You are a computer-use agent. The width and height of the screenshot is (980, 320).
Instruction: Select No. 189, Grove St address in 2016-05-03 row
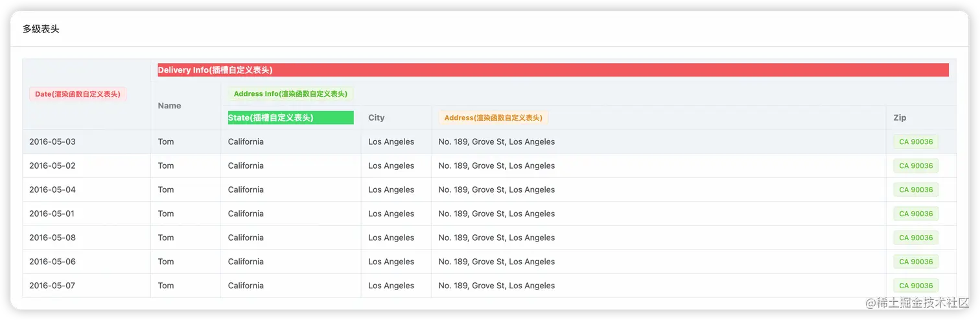coord(496,142)
